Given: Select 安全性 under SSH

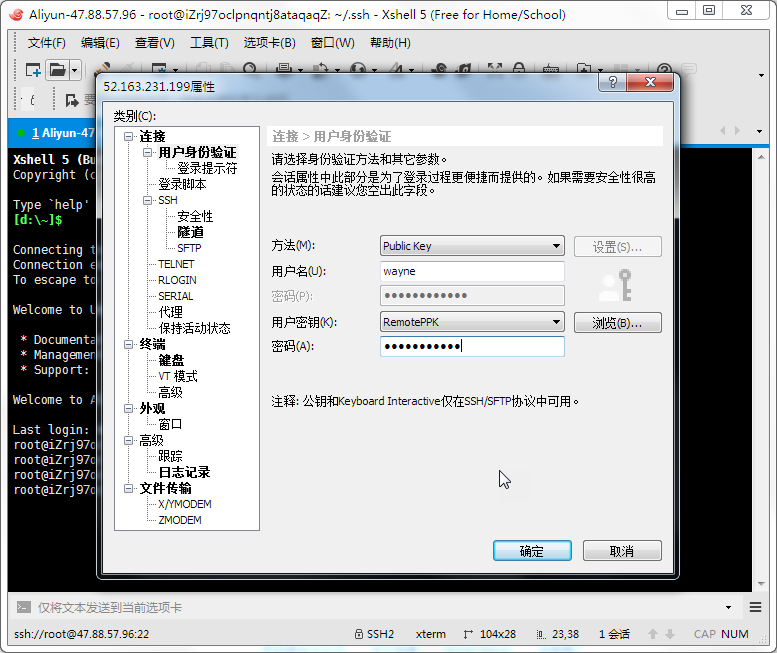Looking at the screenshot, I should [195, 216].
